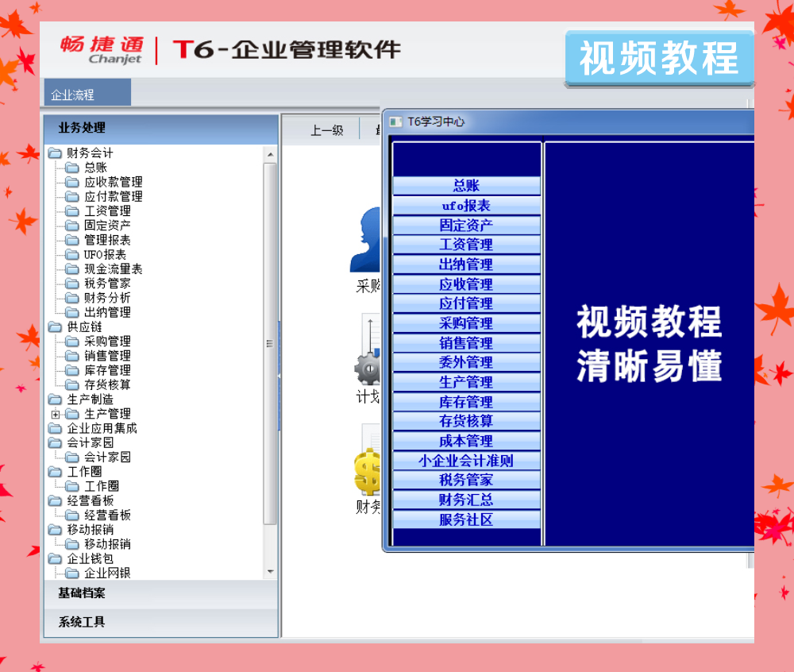Click the UFO报表 folder icon

pos(72,254)
